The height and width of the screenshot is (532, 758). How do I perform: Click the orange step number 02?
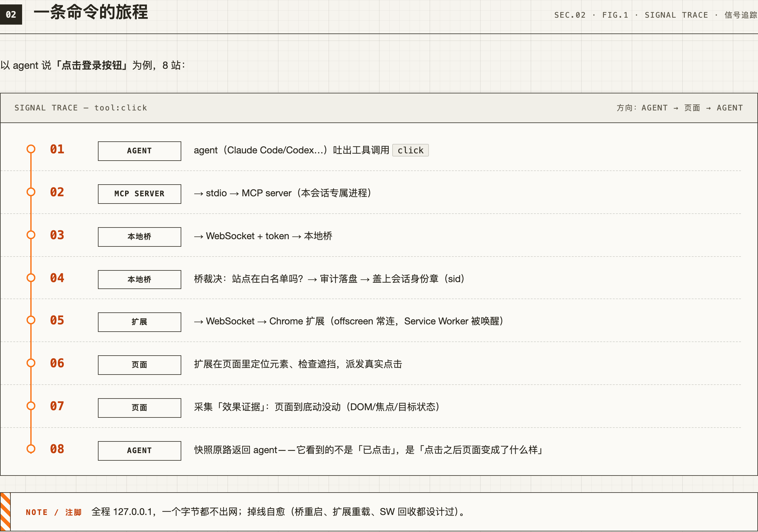[x=57, y=192]
